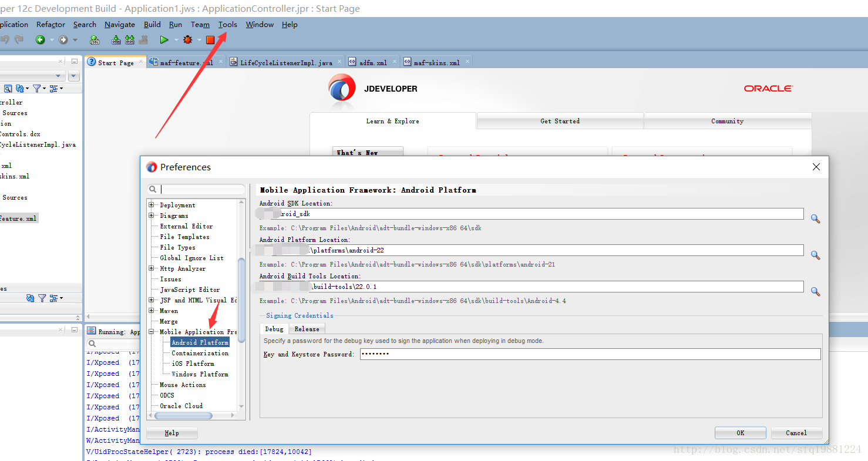Open the Help menu
868x461 pixels.
290,25
